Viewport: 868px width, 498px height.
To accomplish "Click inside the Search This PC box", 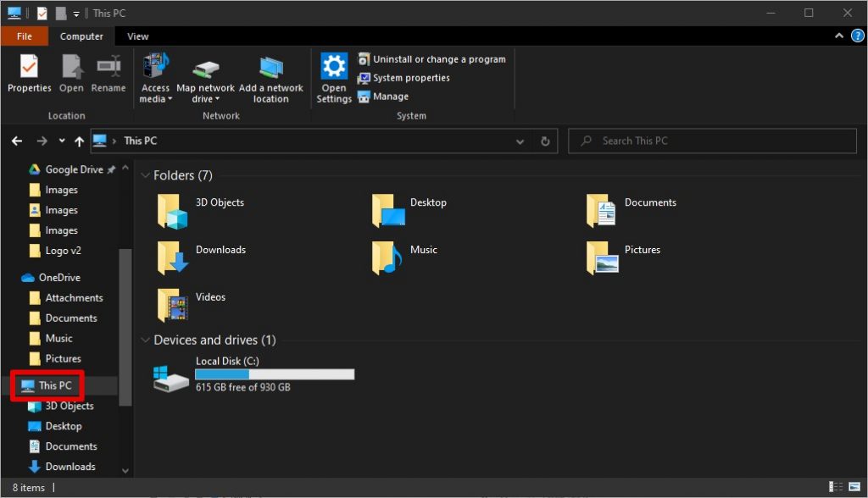I will [712, 141].
